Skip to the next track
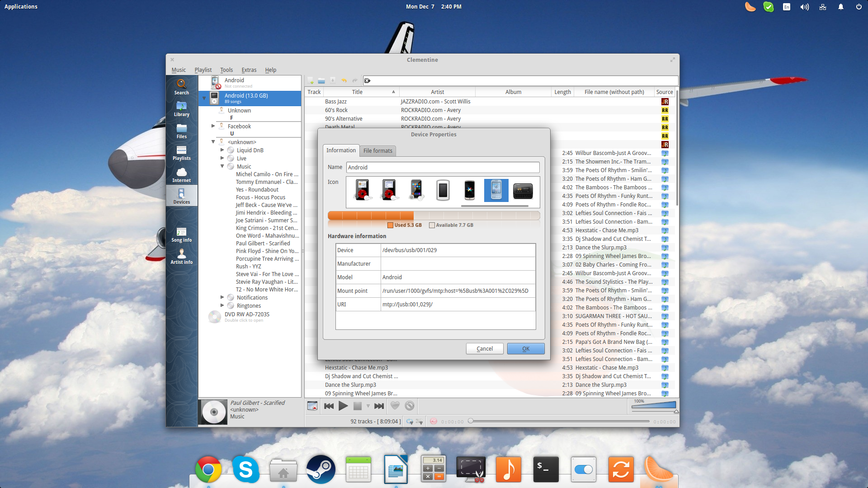The height and width of the screenshot is (488, 868). [x=379, y=406]
